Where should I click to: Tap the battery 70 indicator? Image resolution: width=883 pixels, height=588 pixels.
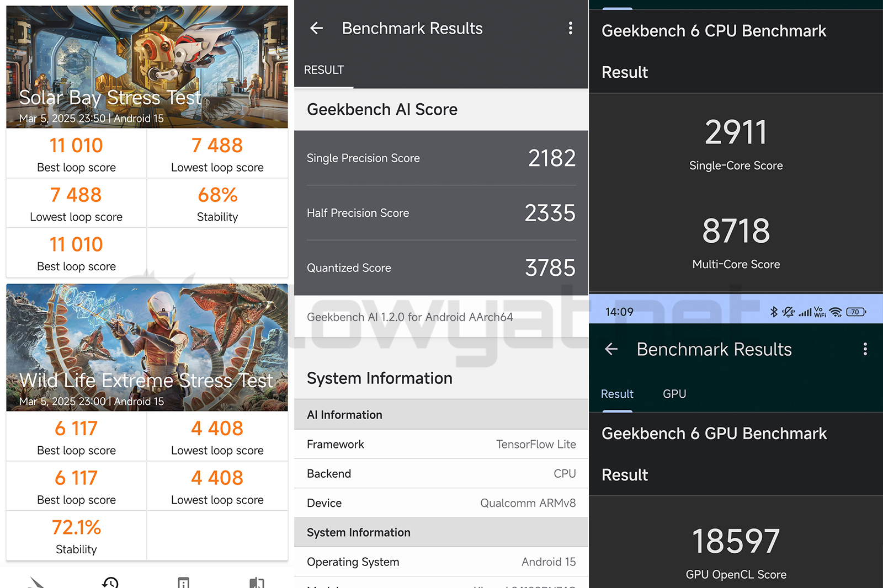[x=856, y=312]
